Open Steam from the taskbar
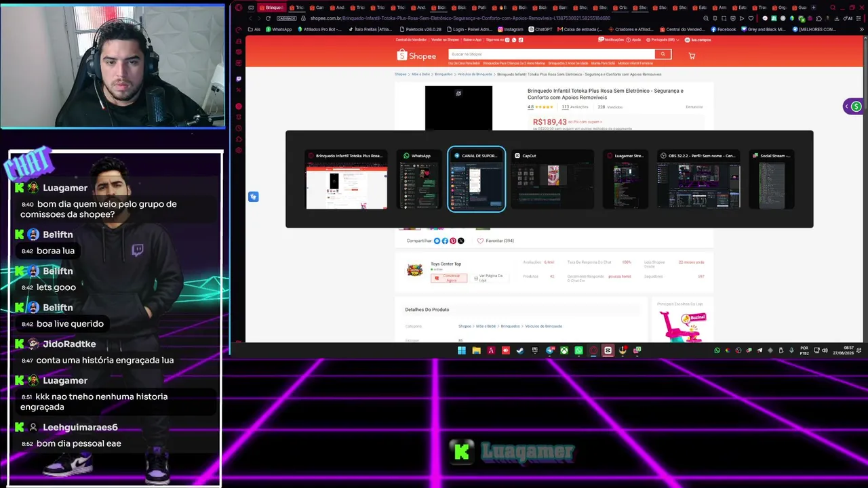Image resolution: width=868 pixels, height=488 pixels. [520, 350]
